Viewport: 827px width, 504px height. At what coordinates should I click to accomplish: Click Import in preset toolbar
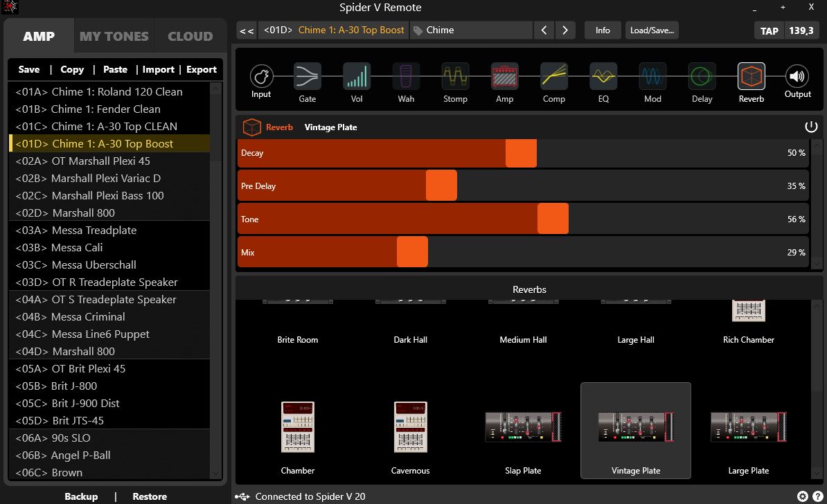158,70
